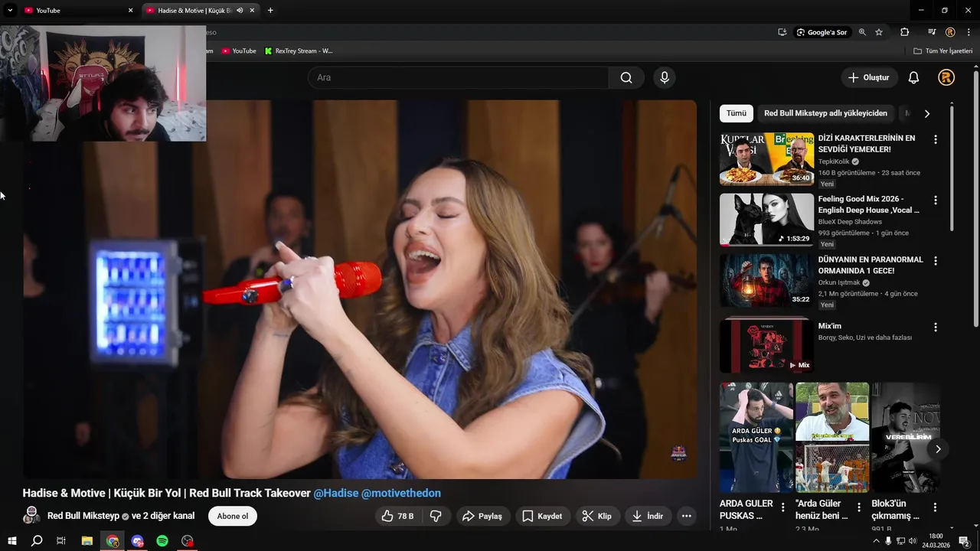Open the YouTube account avatar menu
Viewport: 980px width, 551px height.
pyautogui.click(x=946, y=77)
